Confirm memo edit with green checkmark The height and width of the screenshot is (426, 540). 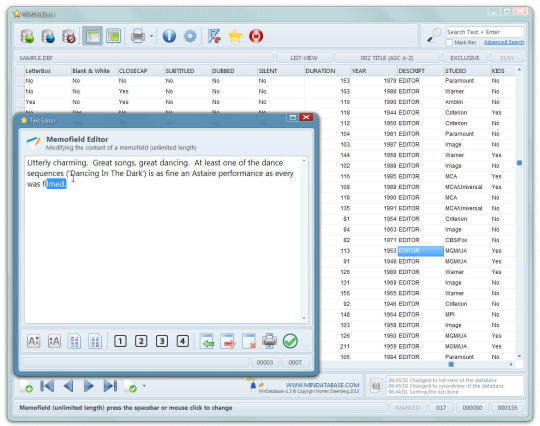290,341
